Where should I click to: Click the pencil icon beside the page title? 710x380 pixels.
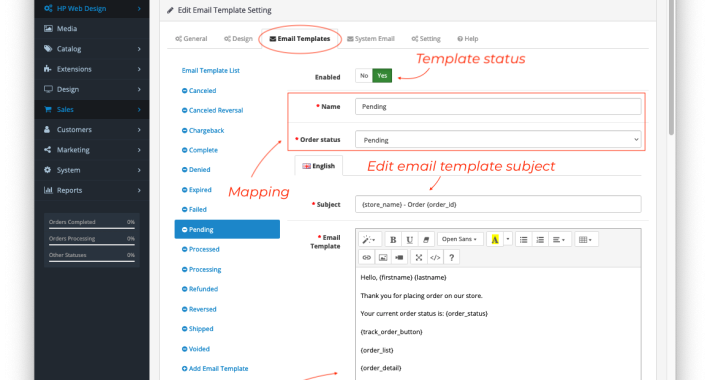(x=170, y=10)
